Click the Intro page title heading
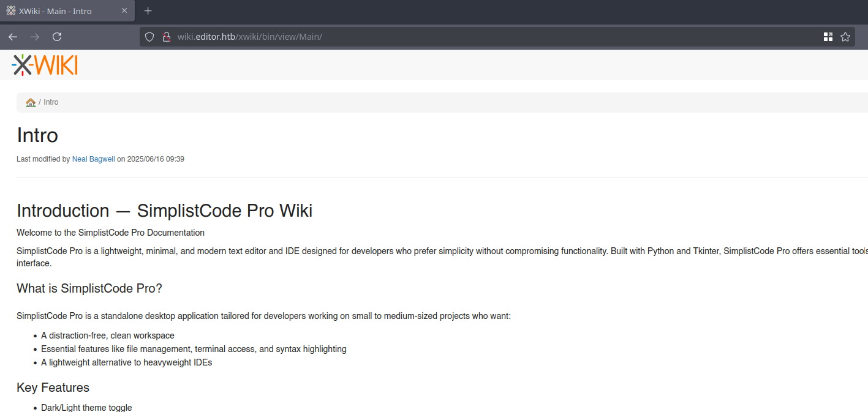The image size is (868, 412). coord(37,135)
